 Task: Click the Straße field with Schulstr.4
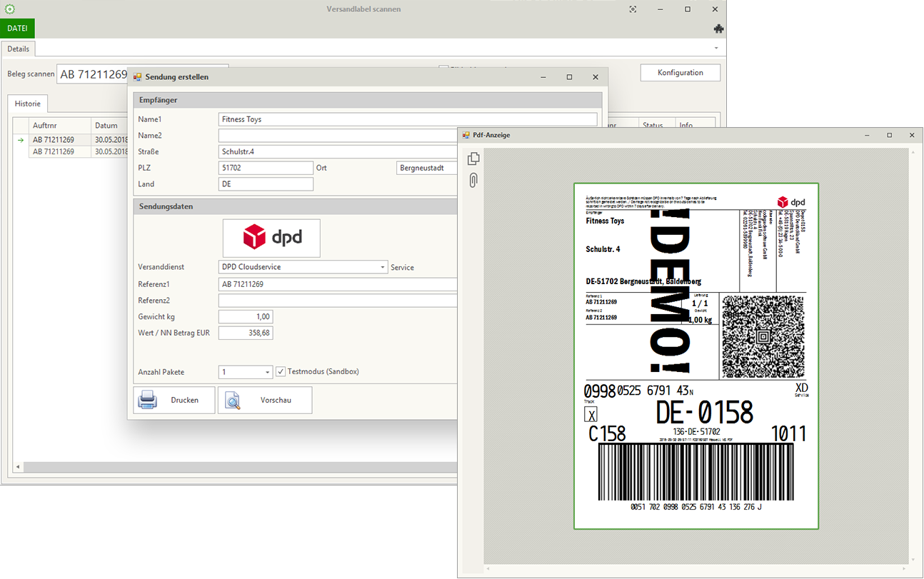[x=338, y=151]
